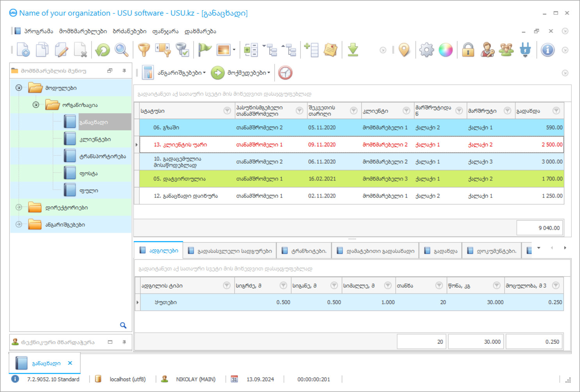Click the edit record pencil icon

(x=61, y=50)
